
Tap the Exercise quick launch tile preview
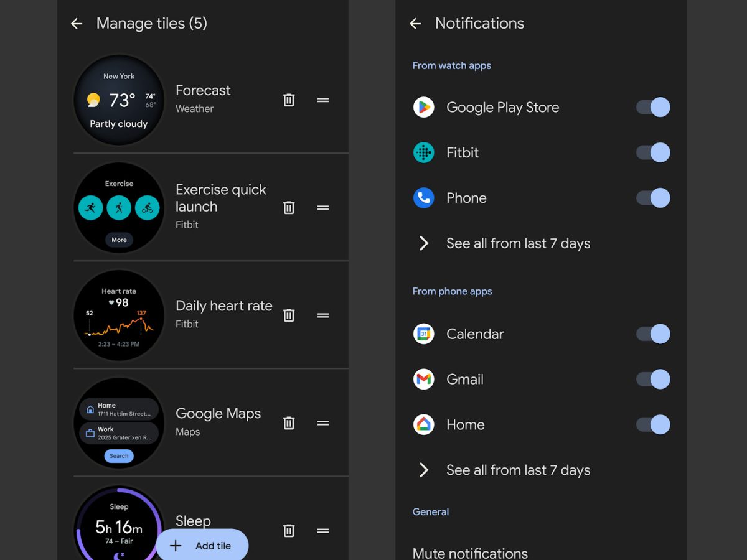(x=119, y=208)
